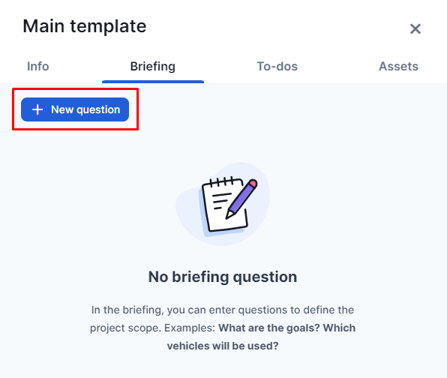The height and width of the screenshot is (378, 447).
Task: Click the blue underline beneath Briefing
Action: tap(153, 82)
